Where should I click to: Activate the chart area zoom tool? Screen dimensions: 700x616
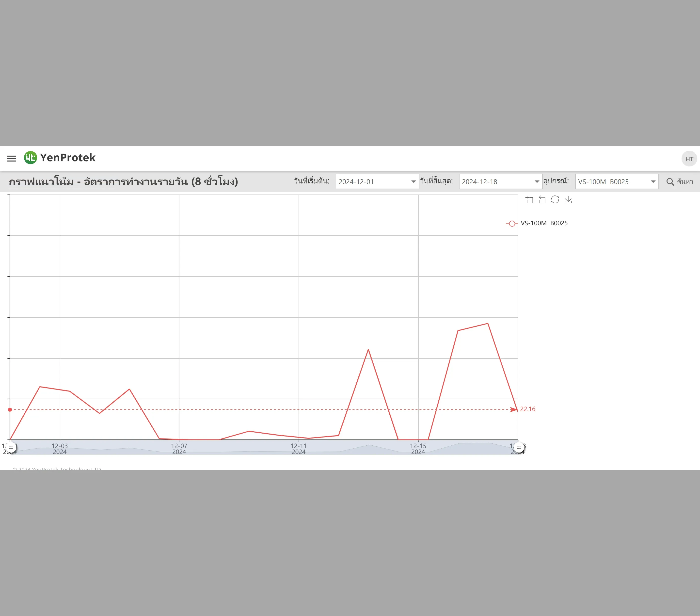(x=529, y=200)
